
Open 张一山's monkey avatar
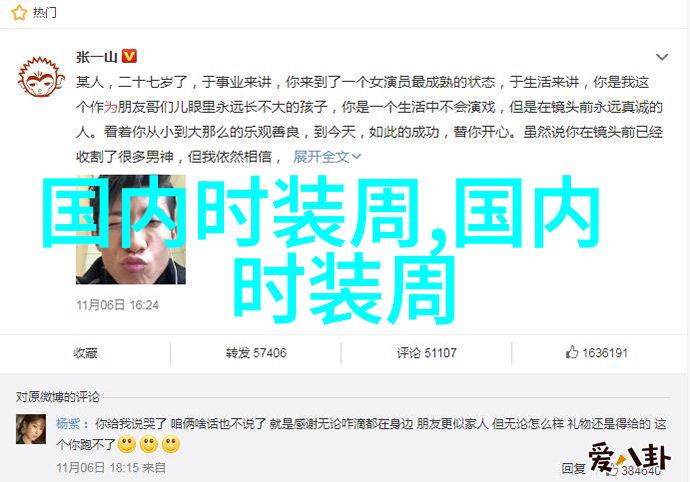click(x=41, y=77)
